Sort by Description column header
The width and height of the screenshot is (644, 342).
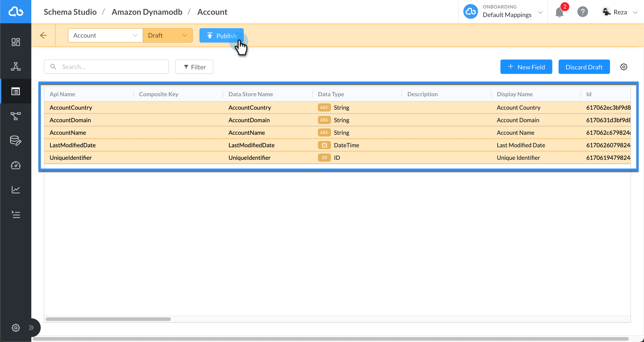[x=422, y=94]
